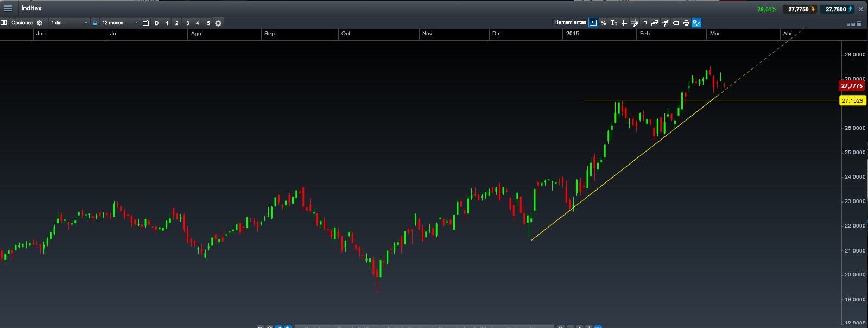Screen dimensions: 868x328
Task: Click the 22,0000 price axis label
Action: (854, 226)
